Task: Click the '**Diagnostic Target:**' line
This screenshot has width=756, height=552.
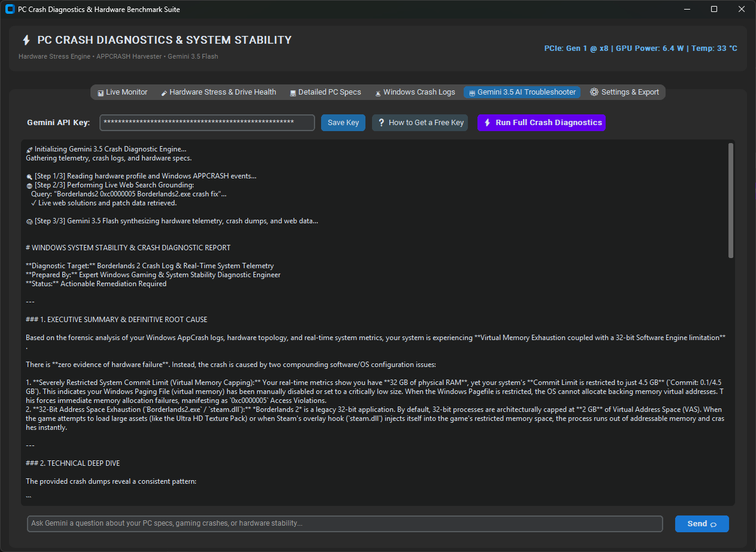Action: click(150, 266)
